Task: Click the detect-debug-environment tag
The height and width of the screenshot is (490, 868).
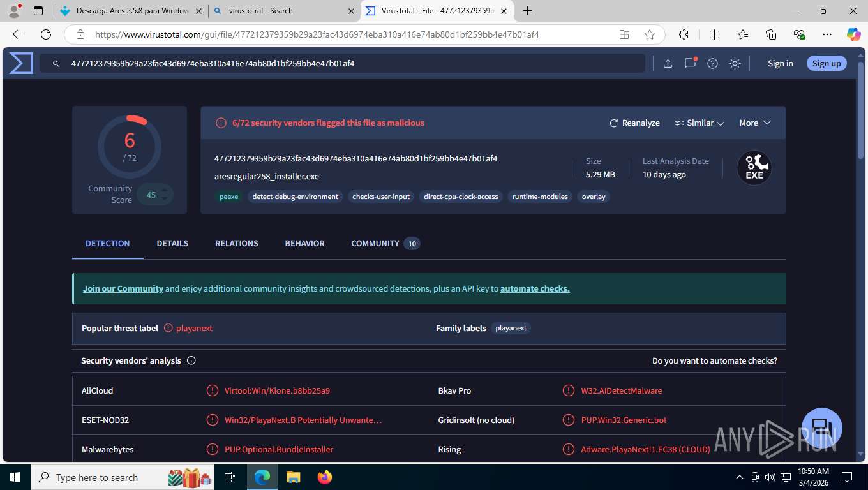Action: (x=296, y=197)
